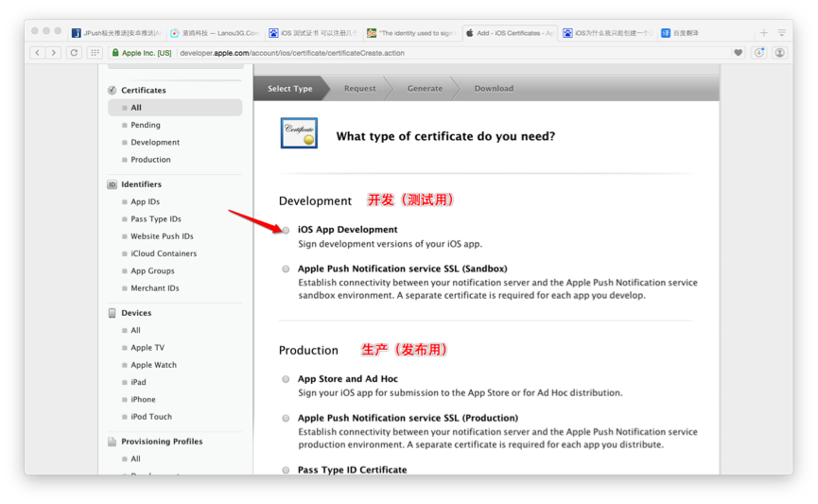Click the Identifiers section heading

click(141, 184)
